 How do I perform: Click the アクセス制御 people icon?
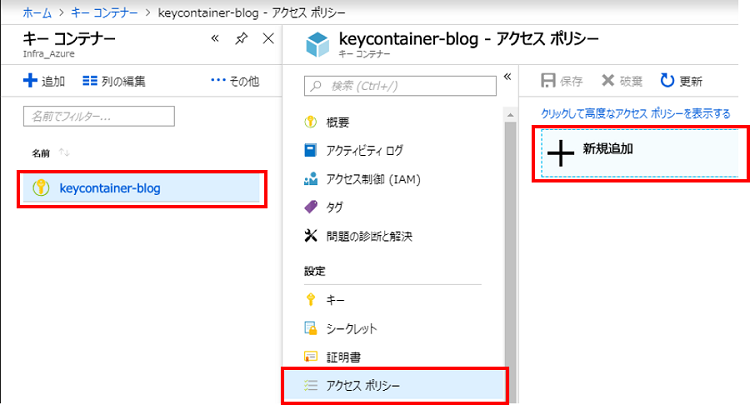pos(310,179)
